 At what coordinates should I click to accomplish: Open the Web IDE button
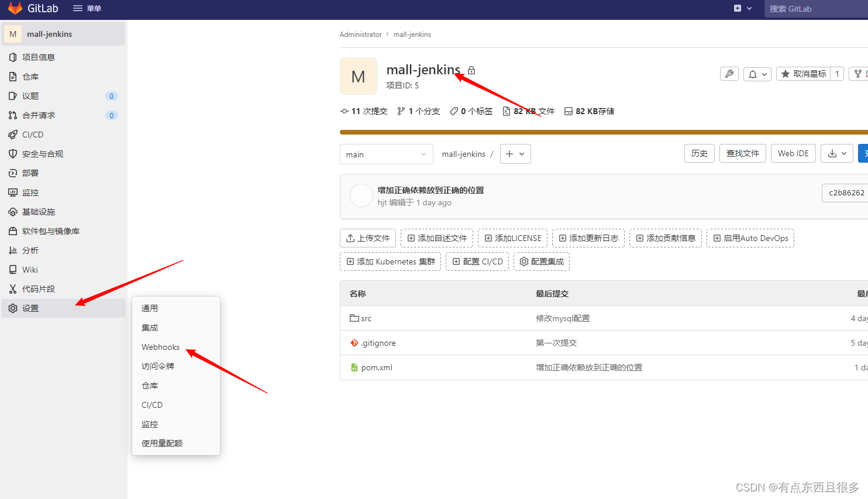click(x=793, y=153)
